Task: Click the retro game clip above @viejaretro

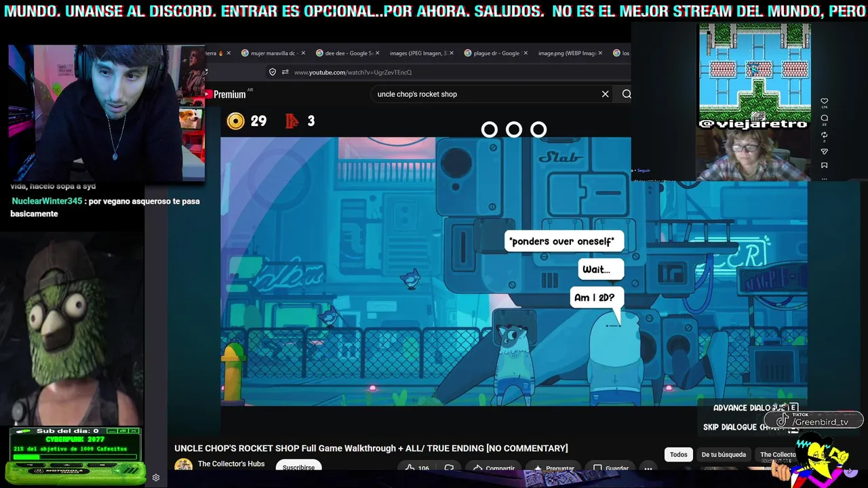Action: [754, 71]
